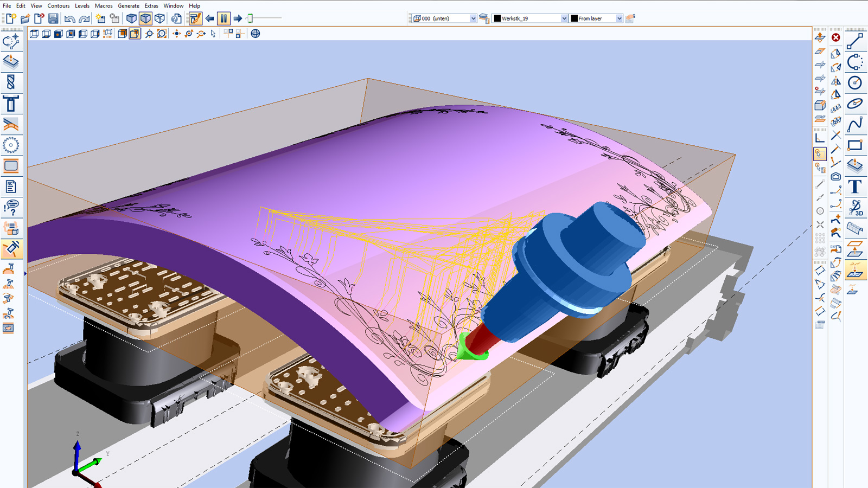Open the From layer color dropdown
The height and width of the screenshot is (488, 868).
click(x=620, y=18)
